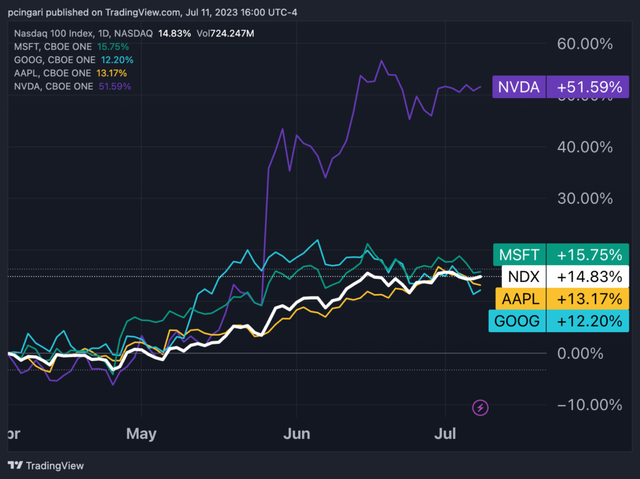Click the Jul label on time axis

[447, 435]
